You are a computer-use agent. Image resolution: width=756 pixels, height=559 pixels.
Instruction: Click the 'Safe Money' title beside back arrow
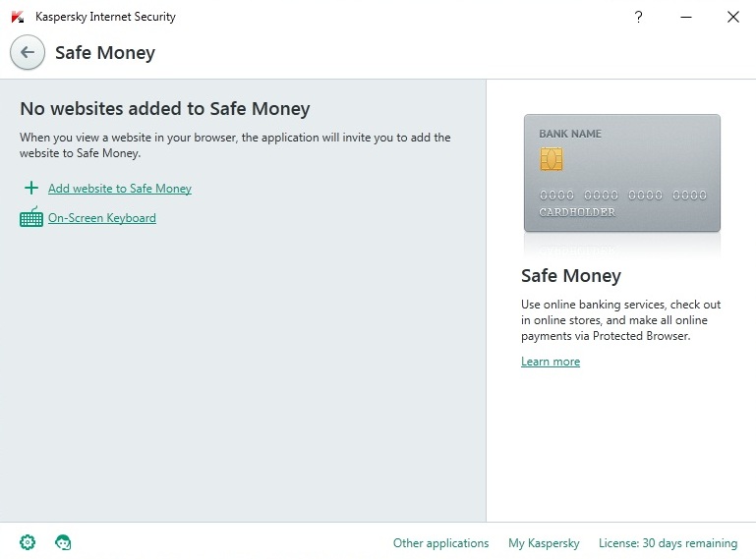(105, 52)
